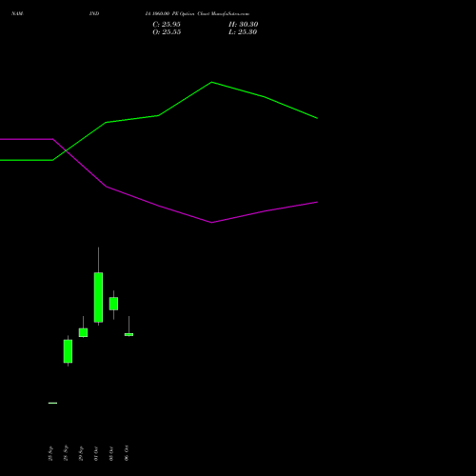The height and width of the screenshot is (476, 476).
Task: Click the high value H: 30.30
Action: 243,25
